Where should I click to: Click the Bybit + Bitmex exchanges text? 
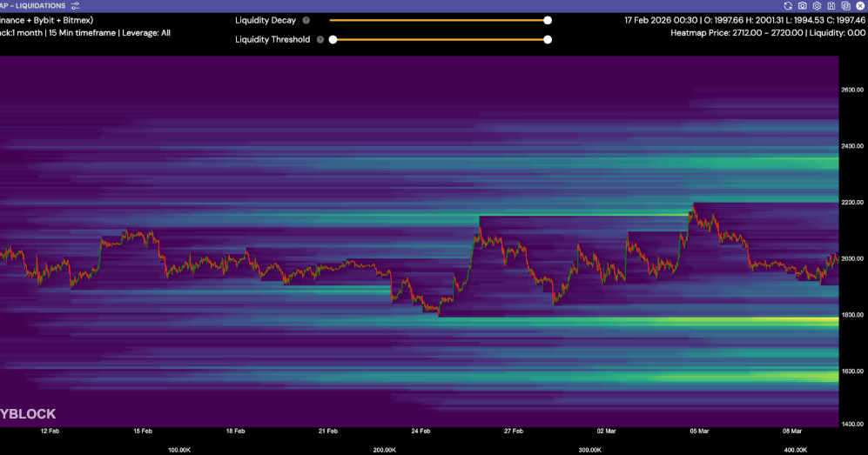pos(62,21)
